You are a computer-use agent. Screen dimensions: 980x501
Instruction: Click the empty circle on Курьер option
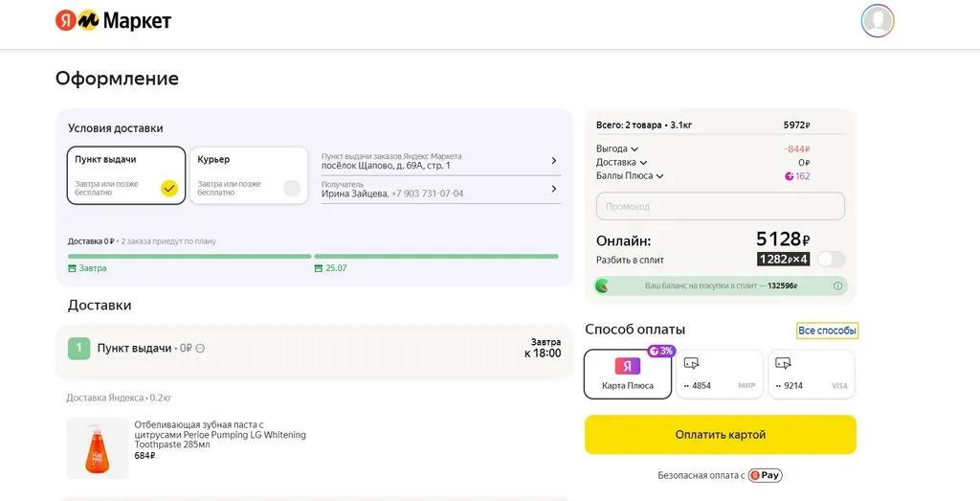[x=292, y=188]
